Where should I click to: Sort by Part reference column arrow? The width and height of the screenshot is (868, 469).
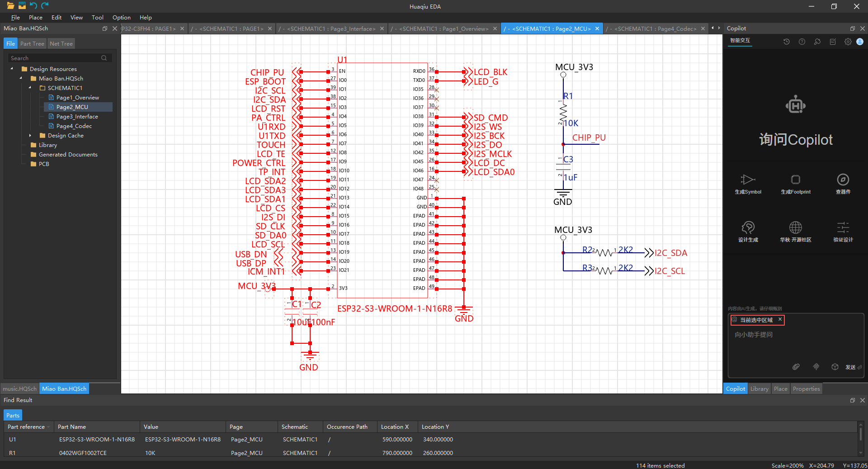click(x=48, y=427)
